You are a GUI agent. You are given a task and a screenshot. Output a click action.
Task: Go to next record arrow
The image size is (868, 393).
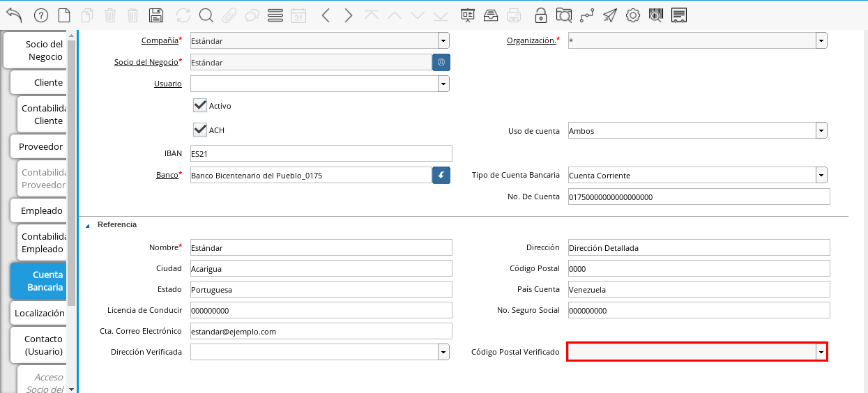click(x=349, y=15)
